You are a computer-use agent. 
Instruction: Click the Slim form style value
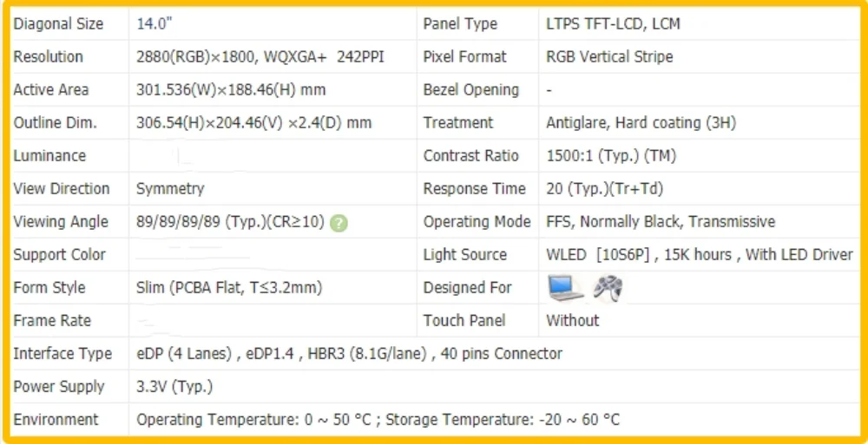pos(229,288)
